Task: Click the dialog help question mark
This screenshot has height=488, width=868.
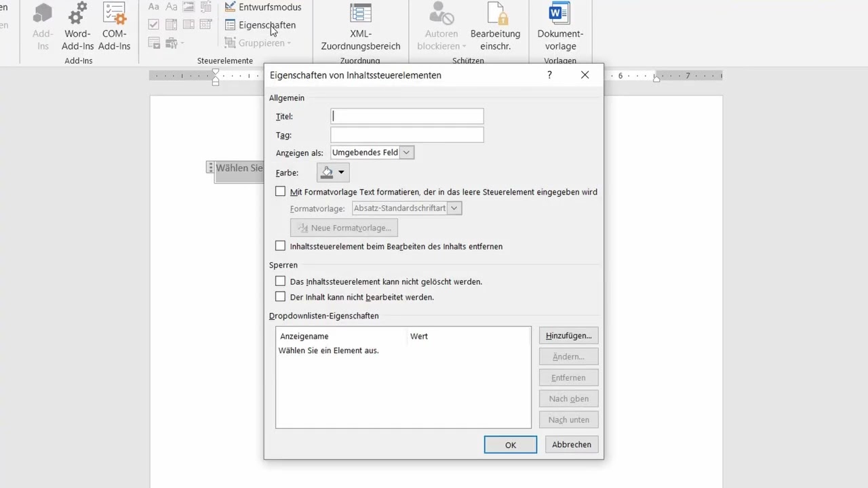Action: tap(549, 75)
